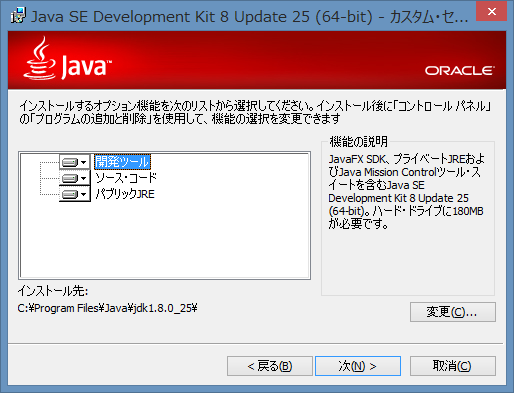Image resolution: width=514 pixels, height=393 pixels.
Task: Select the ソース・コード tree item
Action: (x=126, y=178)
